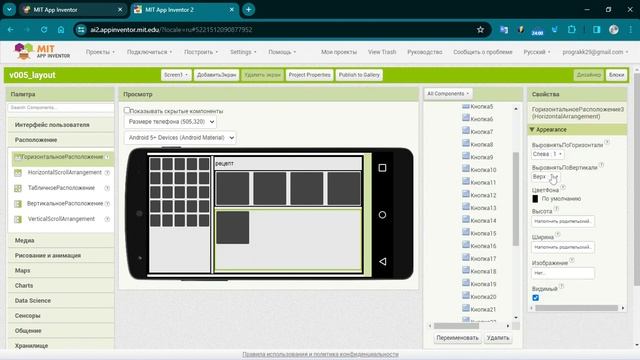Open the Settings menu
The image size is (640, 360).
243,52
